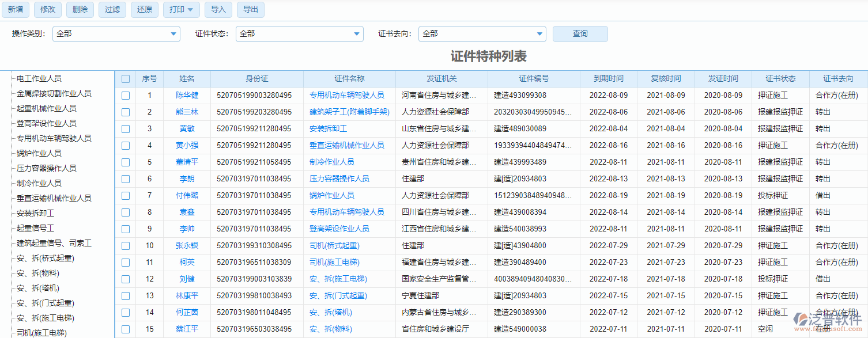Click the 查询 search button
The width and height of the screenshot is (868, 338).
point(580,33)
